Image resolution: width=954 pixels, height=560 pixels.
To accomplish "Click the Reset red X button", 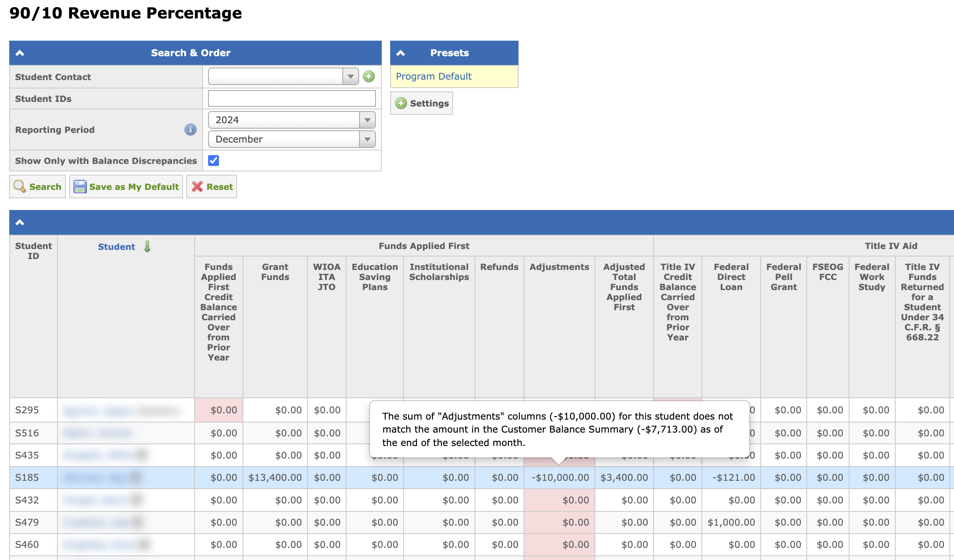I will click(212, 187).
